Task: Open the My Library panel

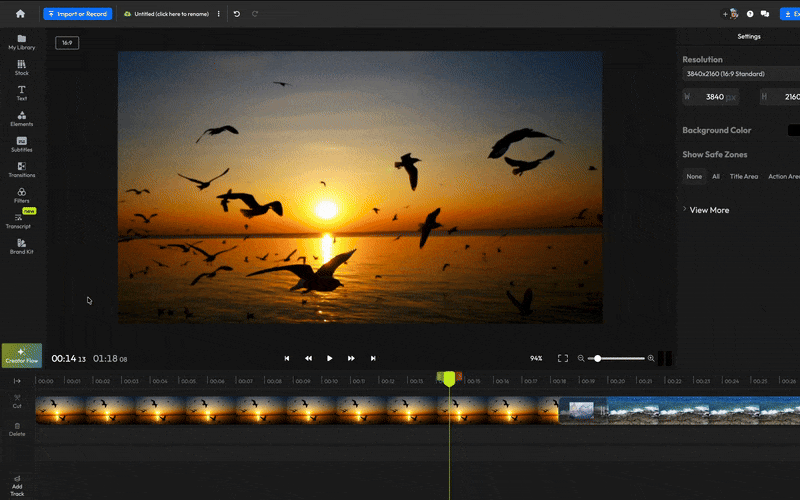Action: pos(21,42)
